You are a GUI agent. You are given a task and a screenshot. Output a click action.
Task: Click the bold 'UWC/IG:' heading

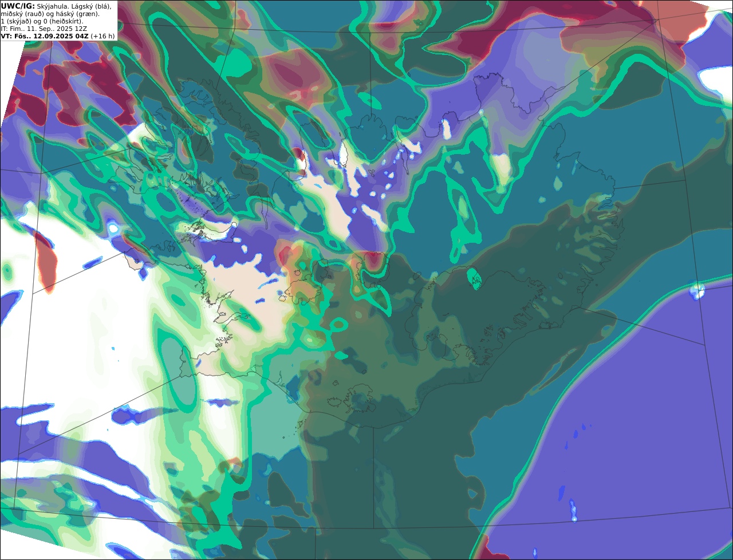[18, 6]
